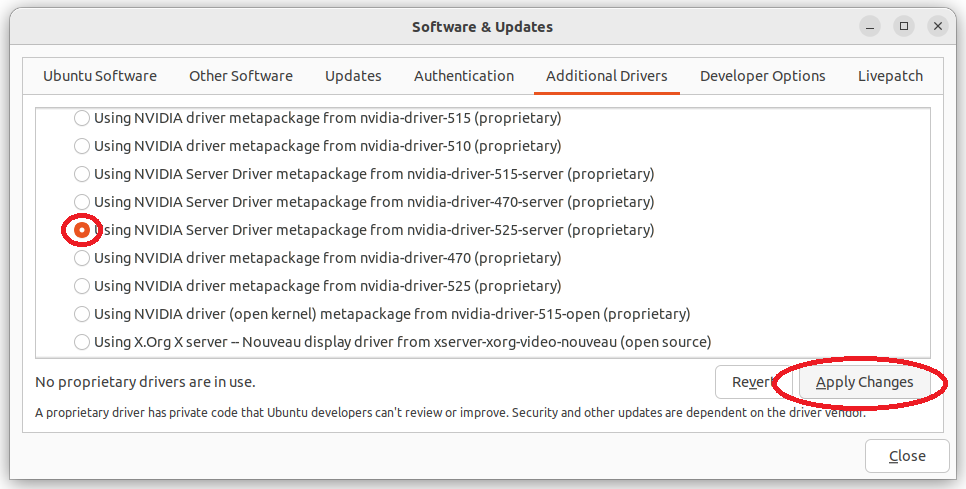
Task: Click the Revert button
Action: [x=753, y=382]
